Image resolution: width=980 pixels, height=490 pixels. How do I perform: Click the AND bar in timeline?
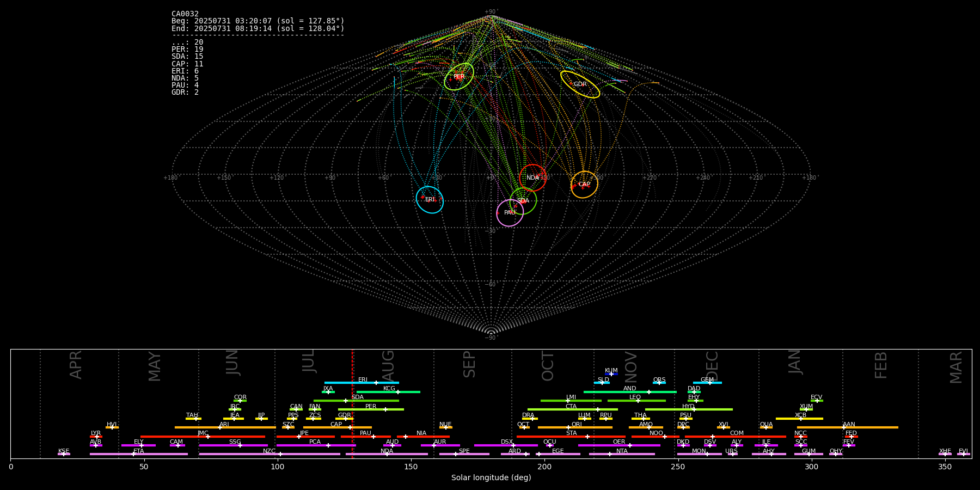(x=630, y=391)
